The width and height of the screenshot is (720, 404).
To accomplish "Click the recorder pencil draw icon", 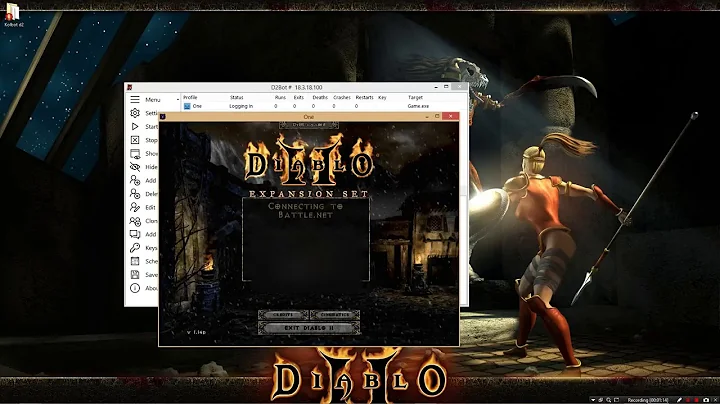I will click(679, 400).
